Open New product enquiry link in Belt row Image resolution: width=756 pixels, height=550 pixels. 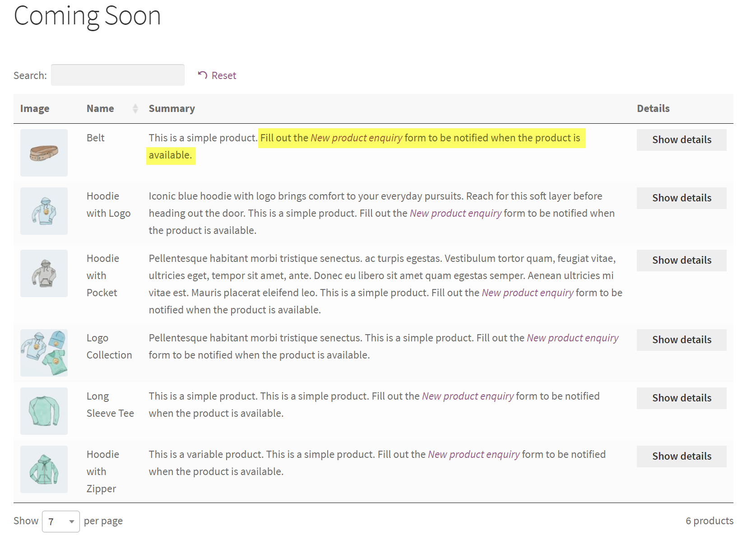click(x=356, y=138)
